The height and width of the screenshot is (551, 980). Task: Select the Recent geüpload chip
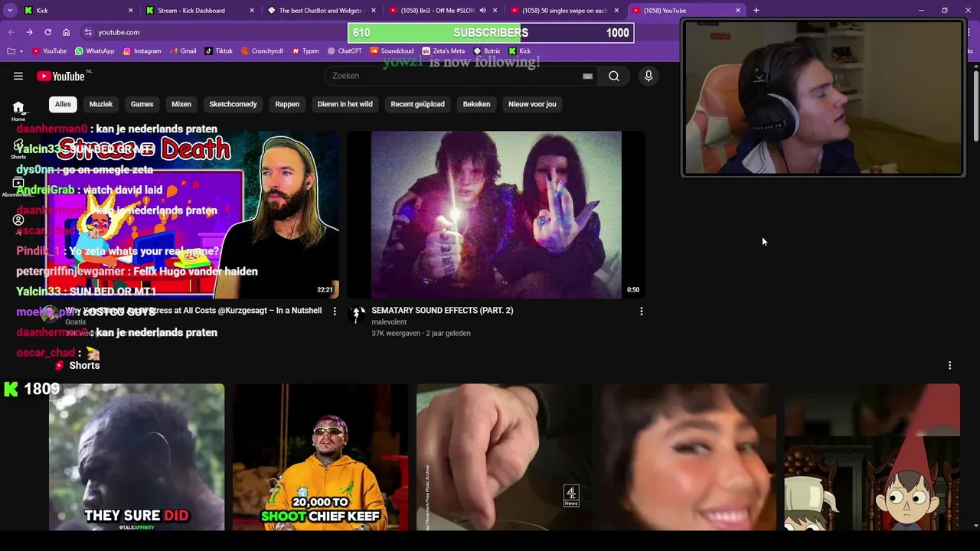tap(417, 104)
